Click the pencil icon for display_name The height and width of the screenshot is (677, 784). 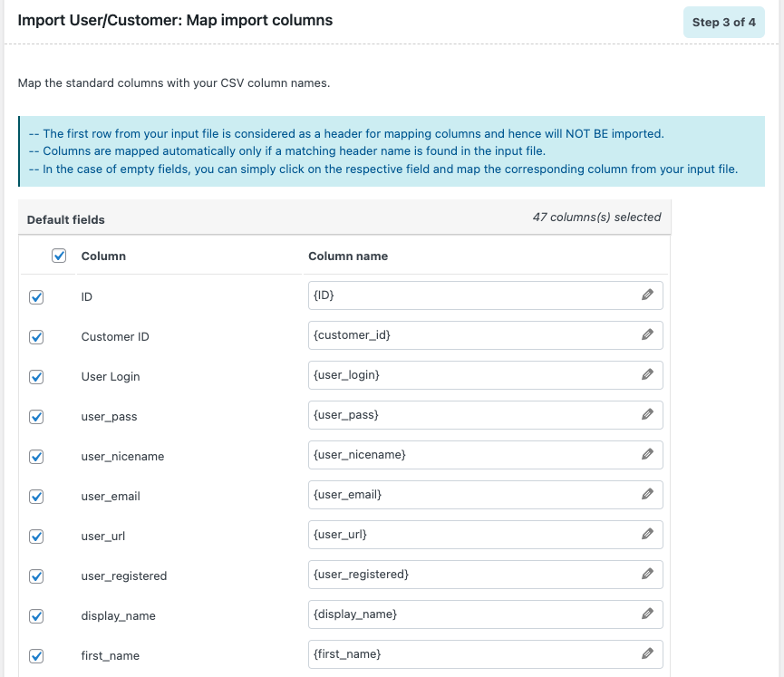[647, 614]
